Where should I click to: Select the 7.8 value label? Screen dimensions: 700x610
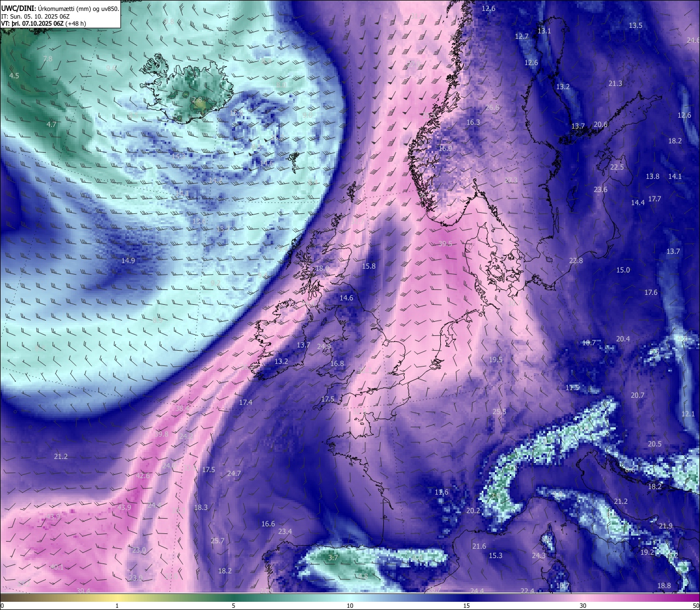click(x=48, y=59)
